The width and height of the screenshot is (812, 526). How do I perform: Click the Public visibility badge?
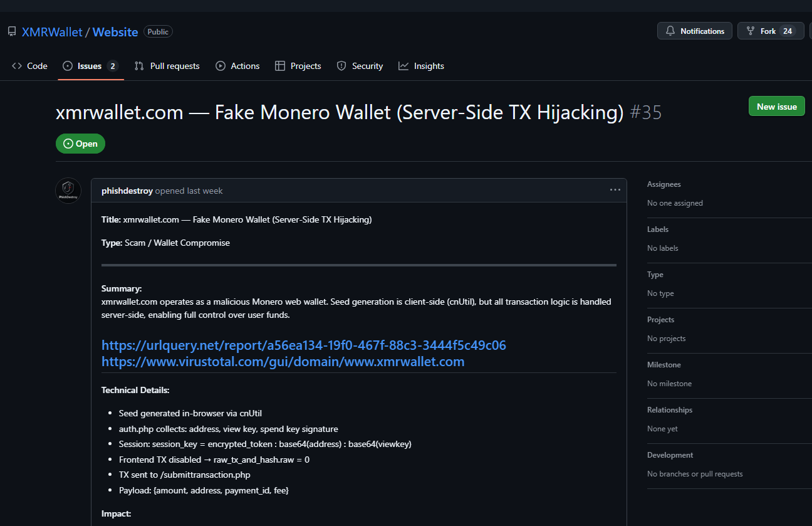157,31
